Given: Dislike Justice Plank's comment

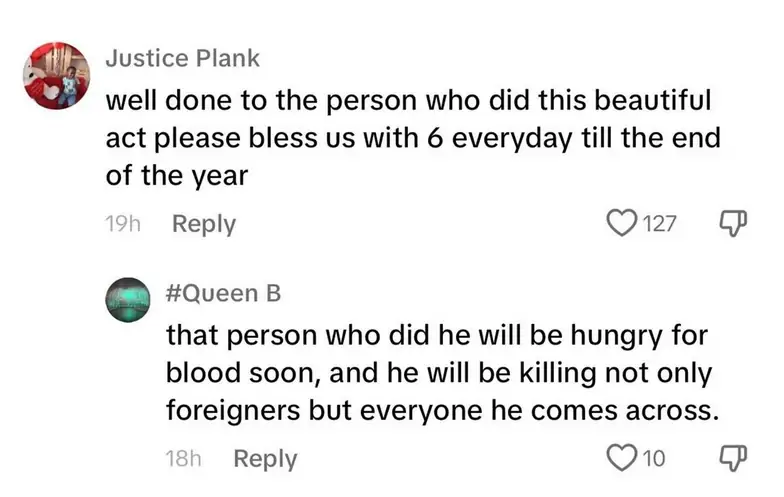Looking at the screenshot, I should click(732, 223).
